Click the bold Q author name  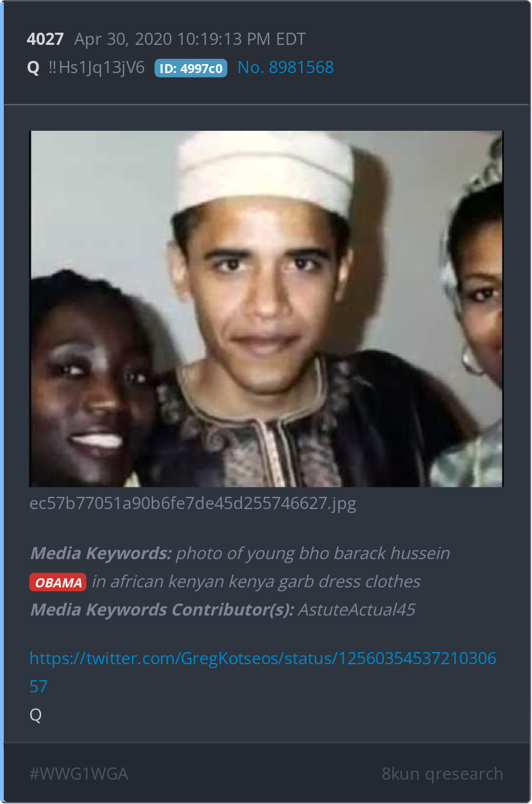tap(33, 68)
